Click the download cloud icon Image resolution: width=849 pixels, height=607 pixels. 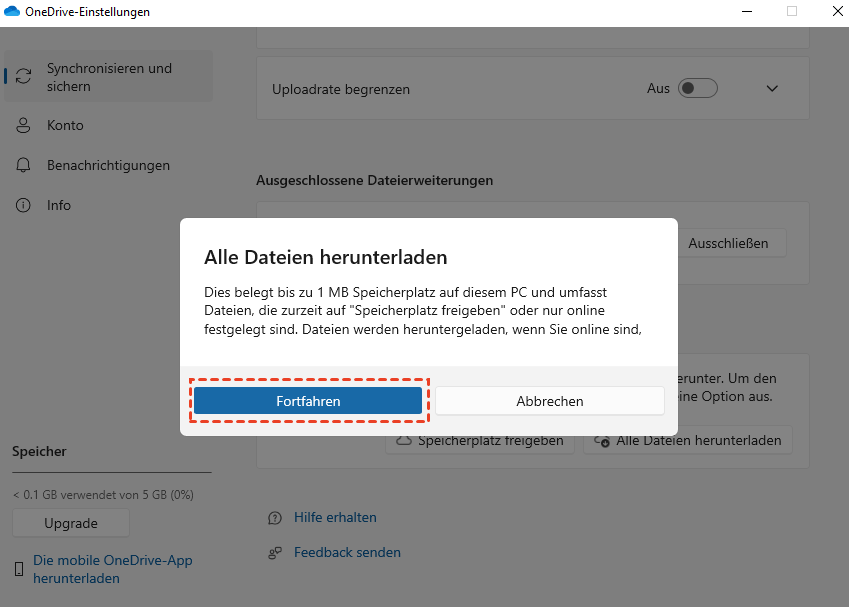point(602,441)
